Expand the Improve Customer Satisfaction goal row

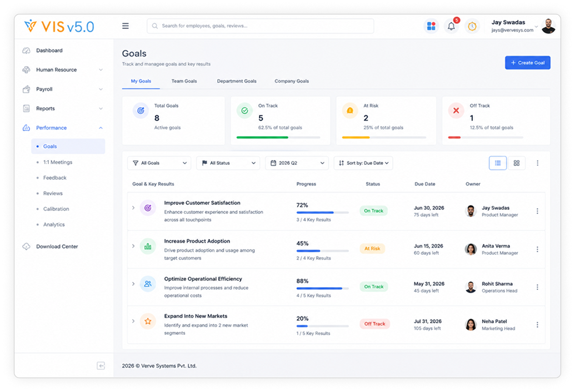133,208
